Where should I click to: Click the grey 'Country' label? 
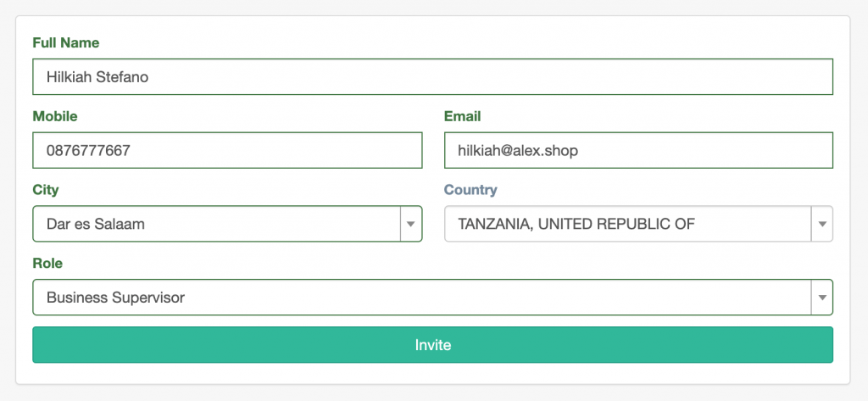pyautogui.click(x=470, y=190)
